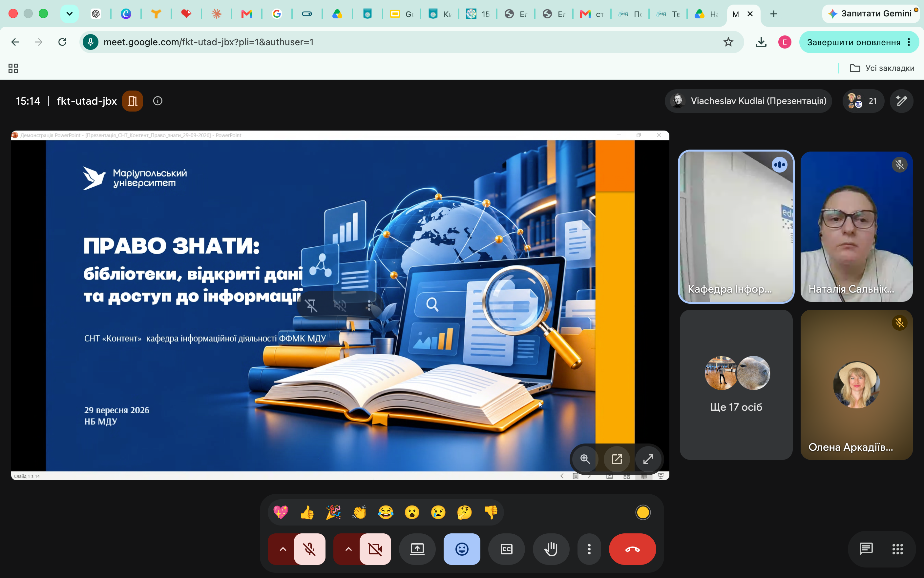Screen dimensions: 924x578
Task: Open the Ще 17 осіб tile
Action: [736, 384]
